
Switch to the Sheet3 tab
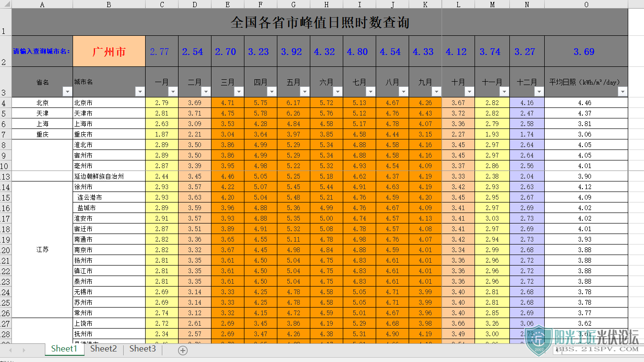142,349
